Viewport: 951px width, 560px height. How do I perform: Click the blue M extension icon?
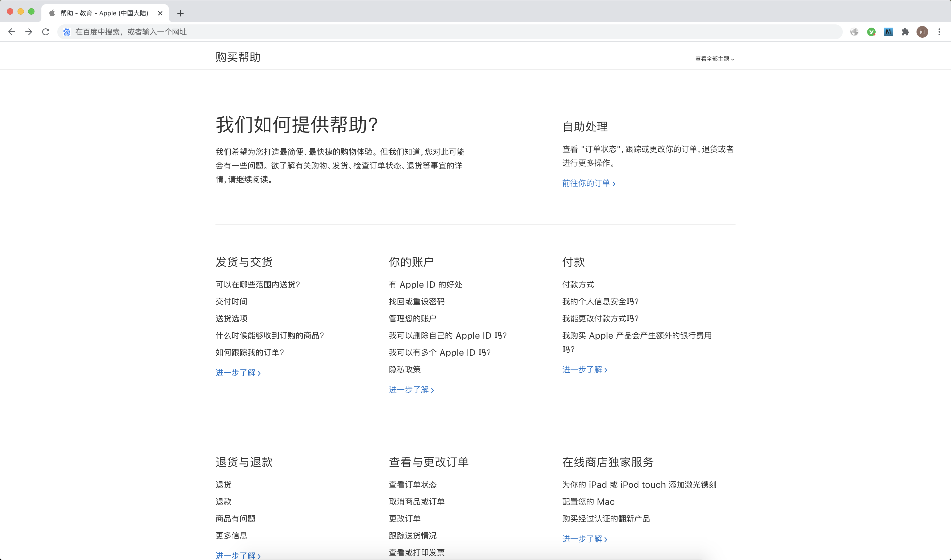[x=888, y=32]
